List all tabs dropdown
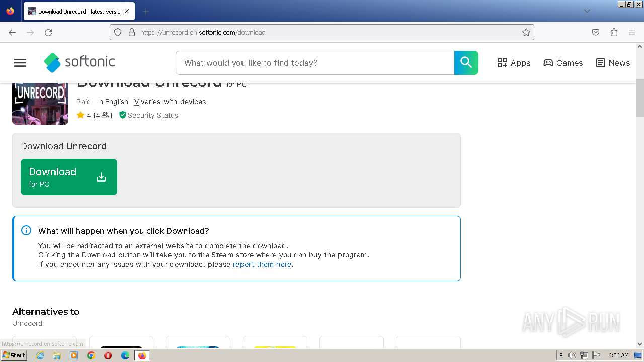This screenshot has width=644, height=362. [x=587, y=11]
